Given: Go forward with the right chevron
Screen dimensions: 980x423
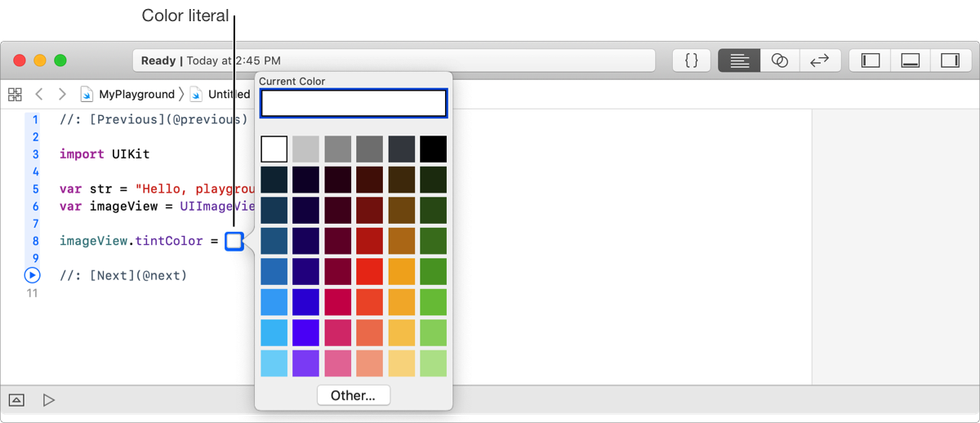Looking at the screenshot, I should [62, 94].
